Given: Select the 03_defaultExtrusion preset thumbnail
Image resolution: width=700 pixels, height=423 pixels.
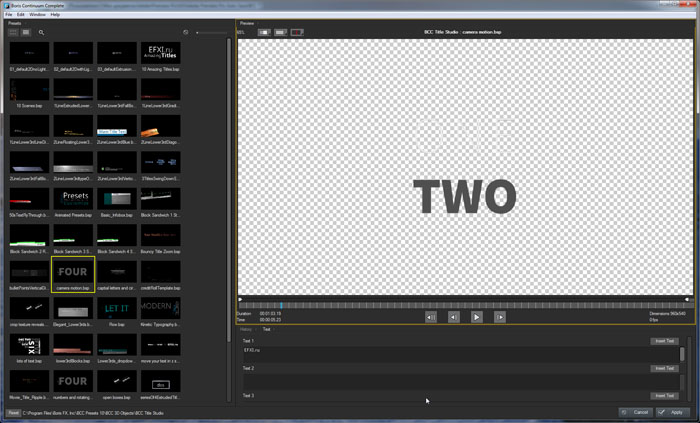Looking at the screenshot, I should point(117,53).
